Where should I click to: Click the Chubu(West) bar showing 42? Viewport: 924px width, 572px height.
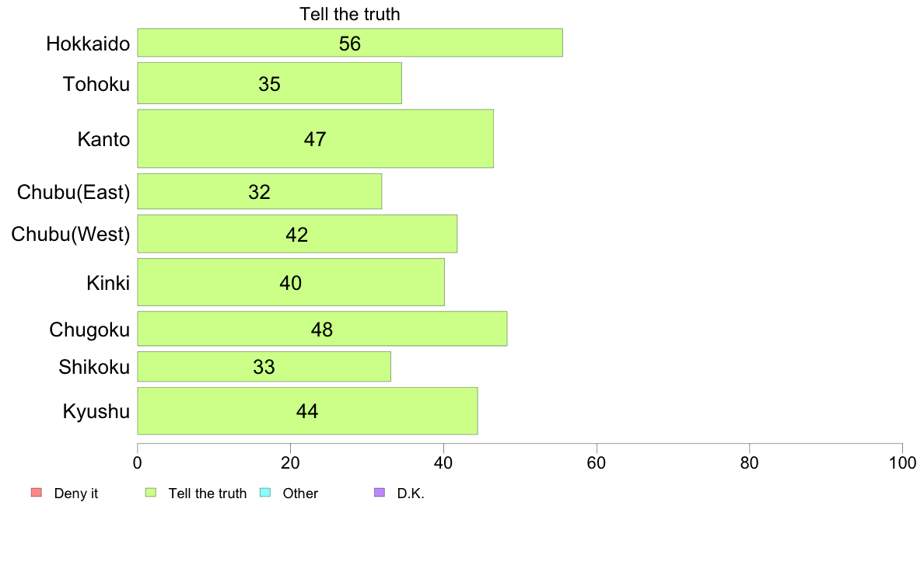[x=297, y=234]
